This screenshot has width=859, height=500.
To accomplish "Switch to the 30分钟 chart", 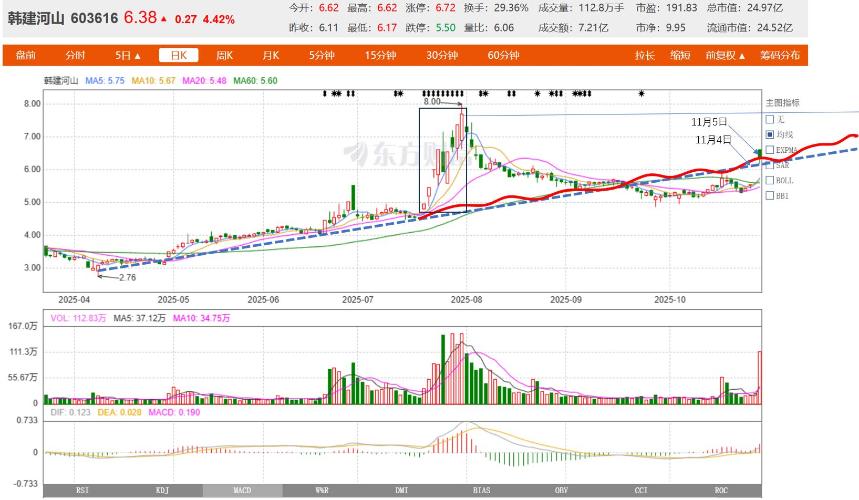I will 442,55.
